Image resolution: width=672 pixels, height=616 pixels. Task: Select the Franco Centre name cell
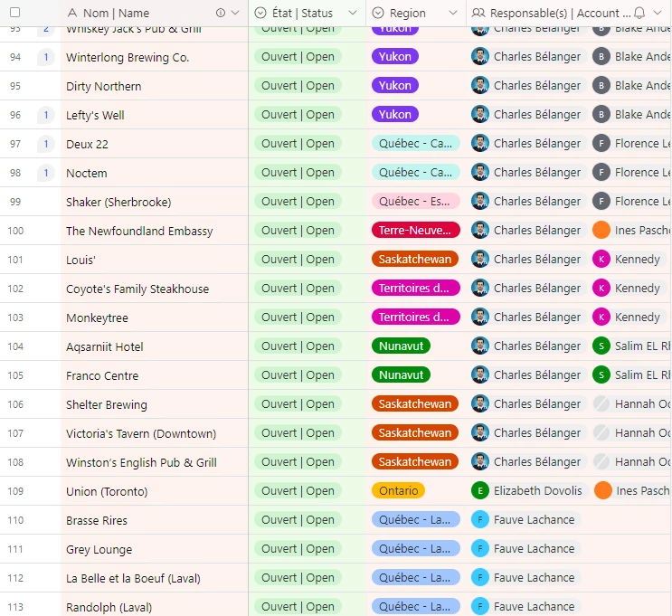tap(155, 375)
